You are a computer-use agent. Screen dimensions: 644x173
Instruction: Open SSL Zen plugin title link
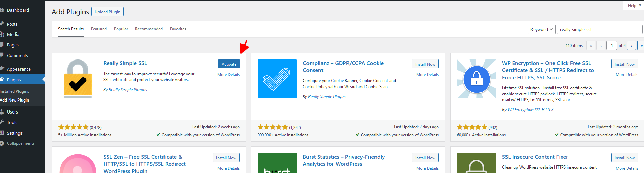(144, 164)
